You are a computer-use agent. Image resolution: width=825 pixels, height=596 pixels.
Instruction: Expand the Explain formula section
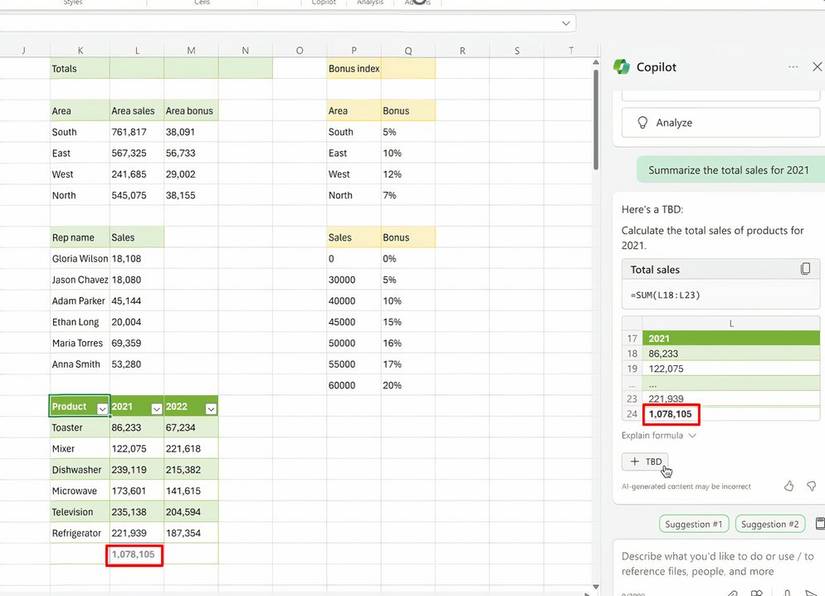[x=659, y=436]
